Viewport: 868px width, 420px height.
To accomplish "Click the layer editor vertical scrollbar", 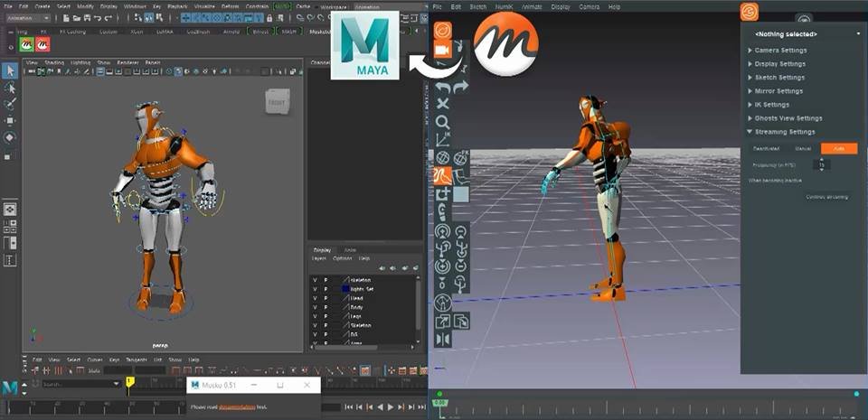I will pos(418,307).
